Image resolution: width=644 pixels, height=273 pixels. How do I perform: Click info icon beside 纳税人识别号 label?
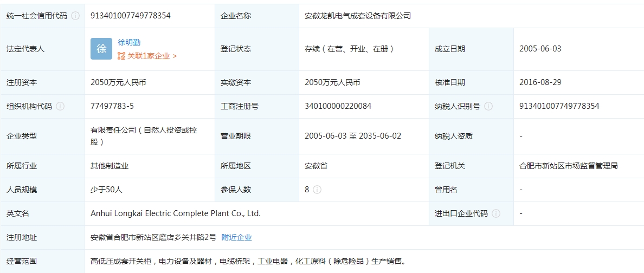click(488, 106)
